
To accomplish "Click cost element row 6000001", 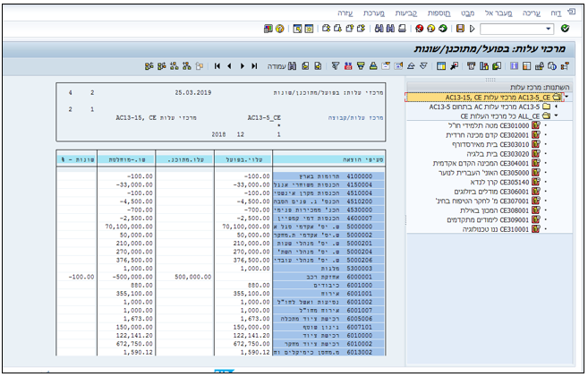I will pyautogui.click(x=328, y=277).
